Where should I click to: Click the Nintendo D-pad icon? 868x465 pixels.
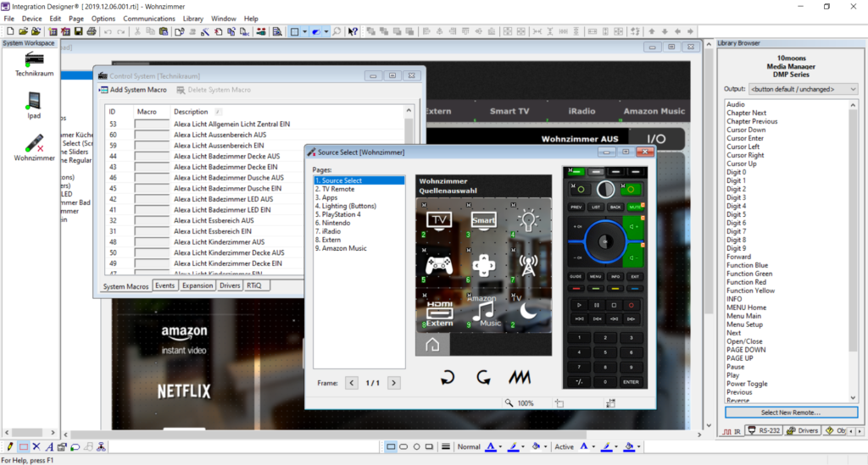pyautogui.click(x=483, y=266)
